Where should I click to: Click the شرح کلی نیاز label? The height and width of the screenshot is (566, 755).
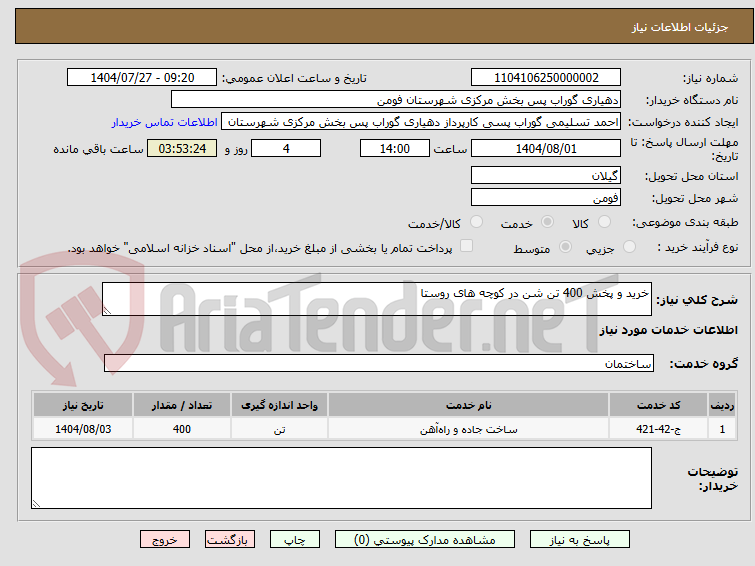[x=697, y=300]
